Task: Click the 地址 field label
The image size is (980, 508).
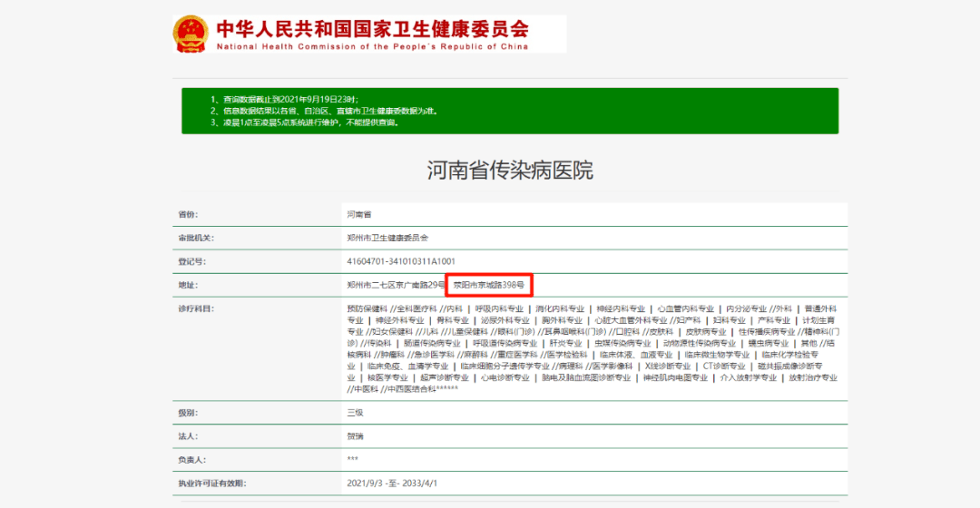Action: 188,285
